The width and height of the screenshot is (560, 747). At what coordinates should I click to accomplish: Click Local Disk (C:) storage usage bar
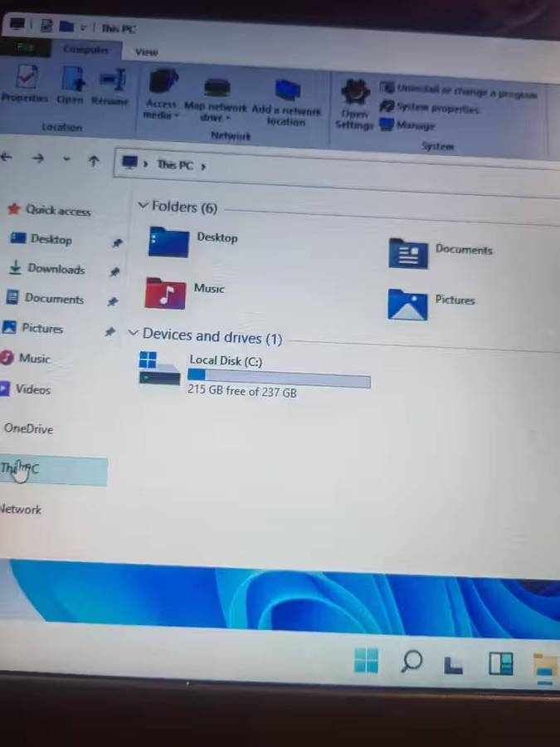point(279,378)
